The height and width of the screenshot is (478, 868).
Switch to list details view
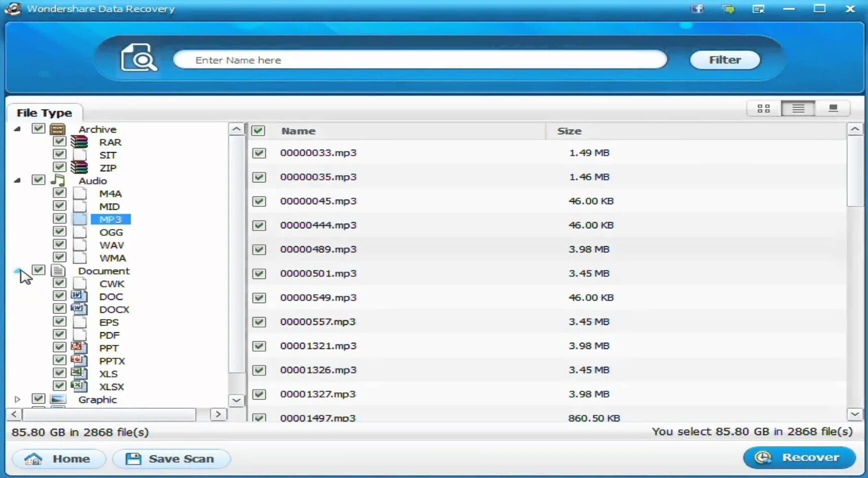point(798,108)
